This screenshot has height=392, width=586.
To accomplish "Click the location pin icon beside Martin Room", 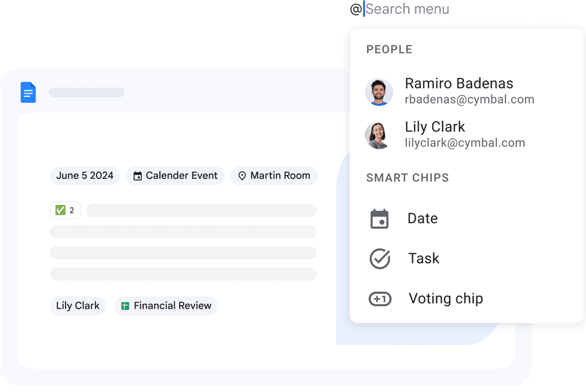I will click(x=242, y=176).
